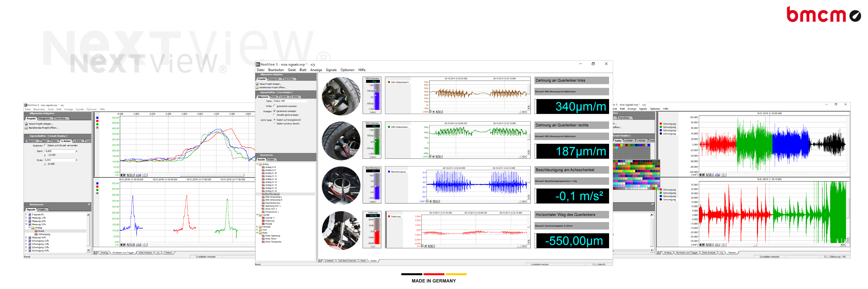This screenshot has width=868, height=289.
Task: Collapse Messung-3.lfx in left window tree
Action: pos(26,224)
